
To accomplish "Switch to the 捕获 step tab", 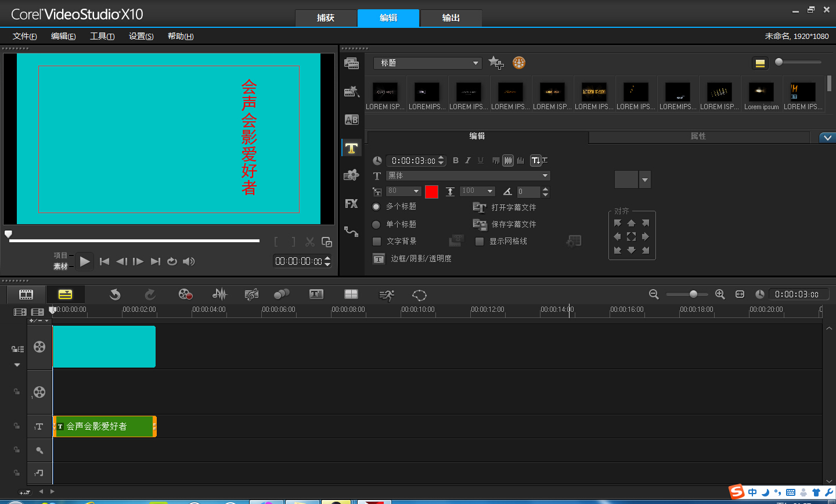I will click(x=326, y=18).
